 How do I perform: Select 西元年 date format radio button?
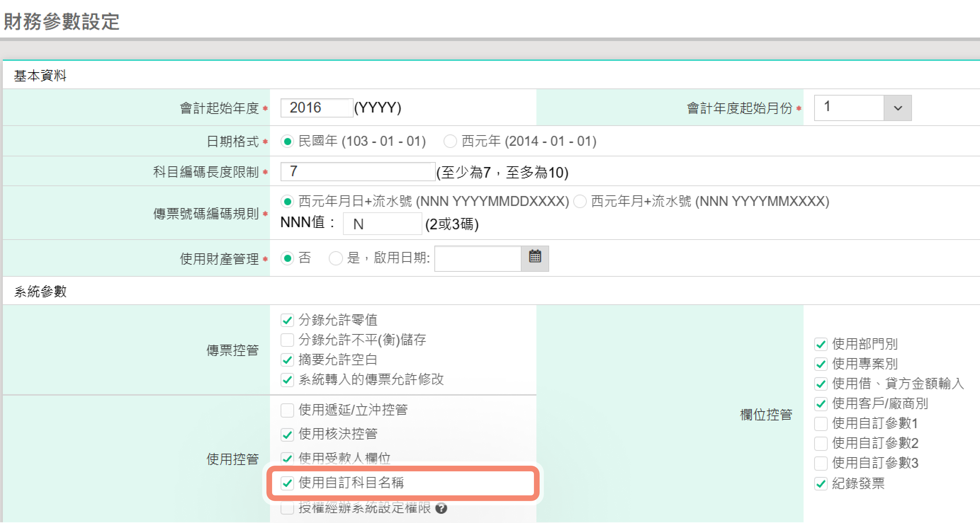(x=450, y=142)
